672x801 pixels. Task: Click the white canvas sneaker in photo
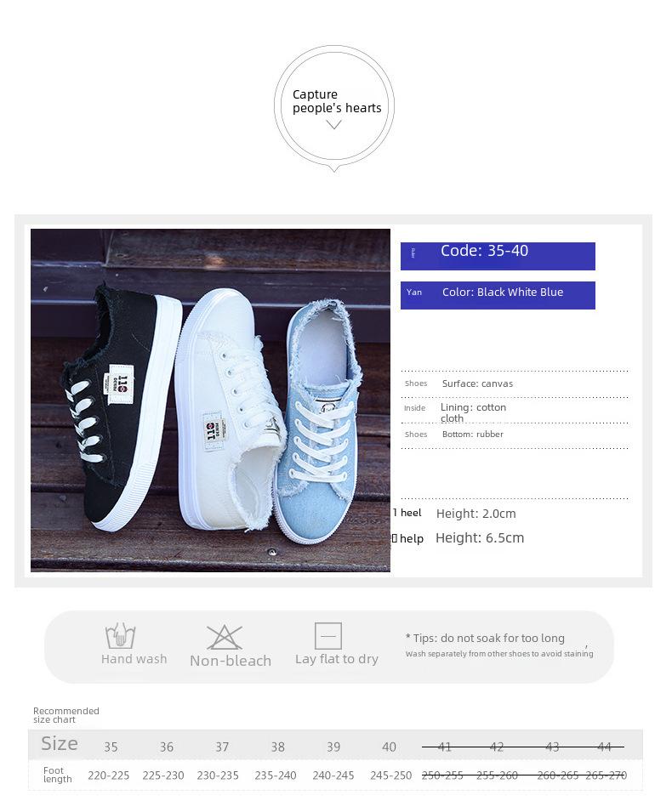point(227,409)
